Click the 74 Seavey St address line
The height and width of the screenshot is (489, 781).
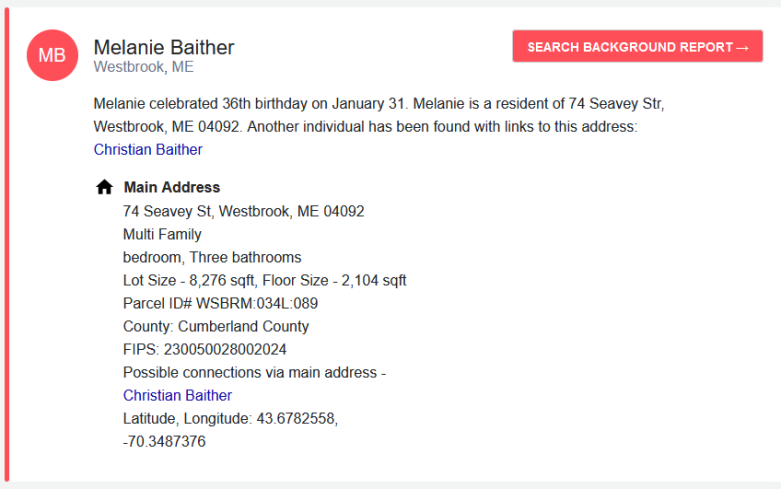point(244,211)
